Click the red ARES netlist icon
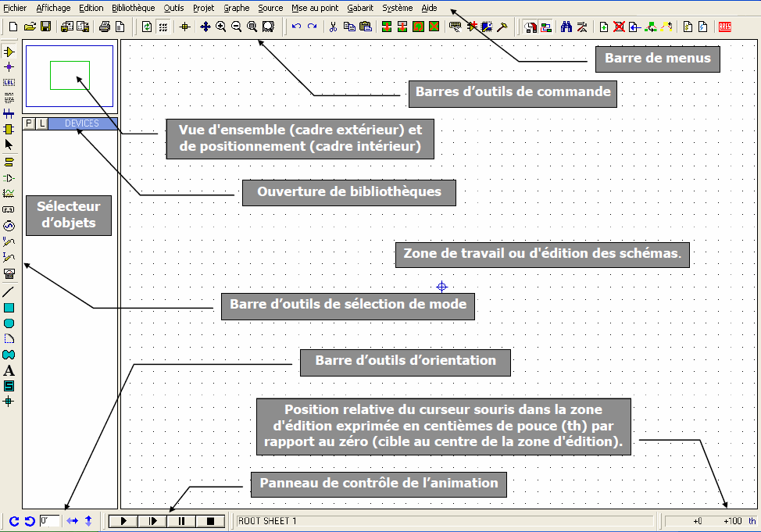This screenshot has height=532, width=761. point(725,27)
